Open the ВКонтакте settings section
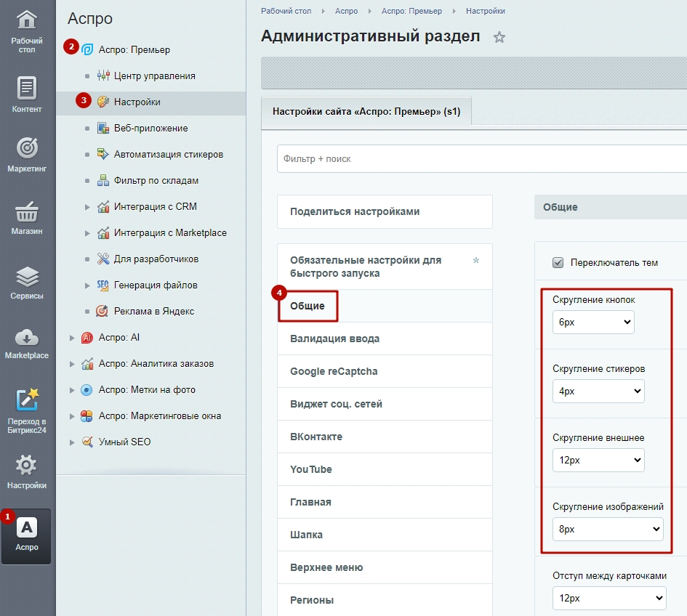 click(385, 437)
